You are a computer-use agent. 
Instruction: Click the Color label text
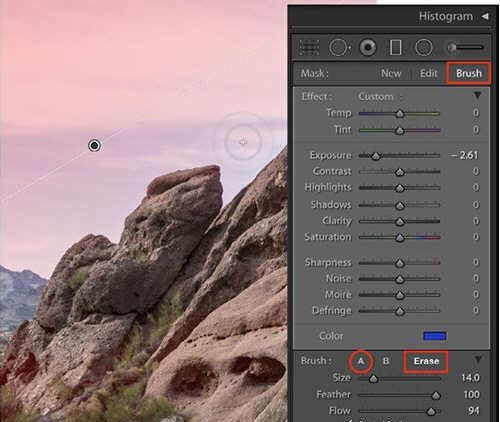coord(331,336)
